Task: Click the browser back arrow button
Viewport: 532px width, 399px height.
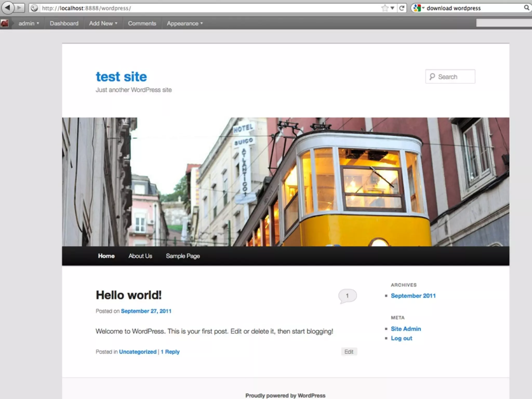Action: [8, 8]
